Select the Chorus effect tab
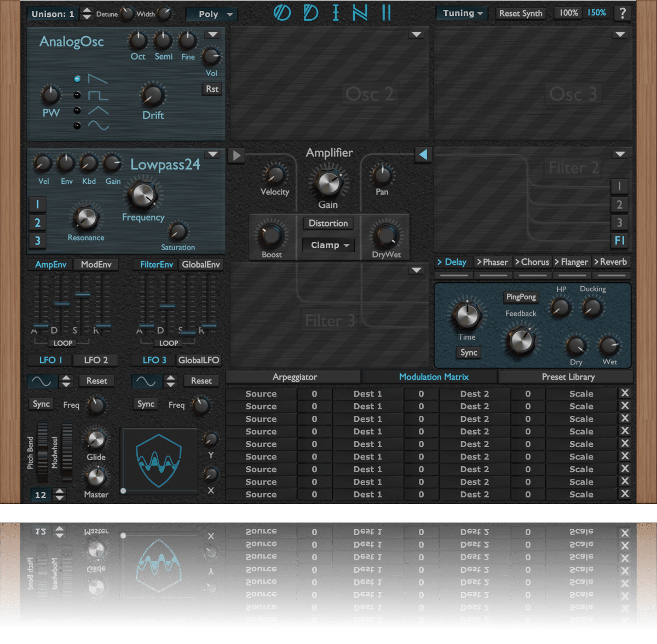 (532, 262)
